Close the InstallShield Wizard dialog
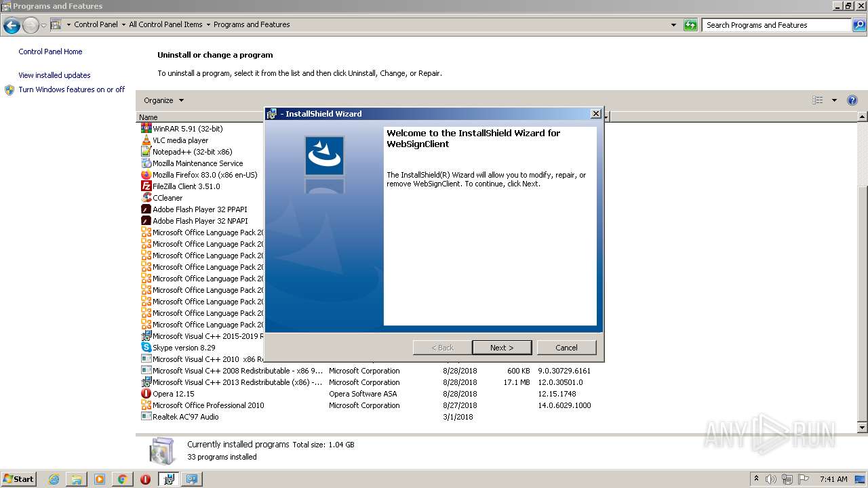868x488 pixels. (595, 113)
